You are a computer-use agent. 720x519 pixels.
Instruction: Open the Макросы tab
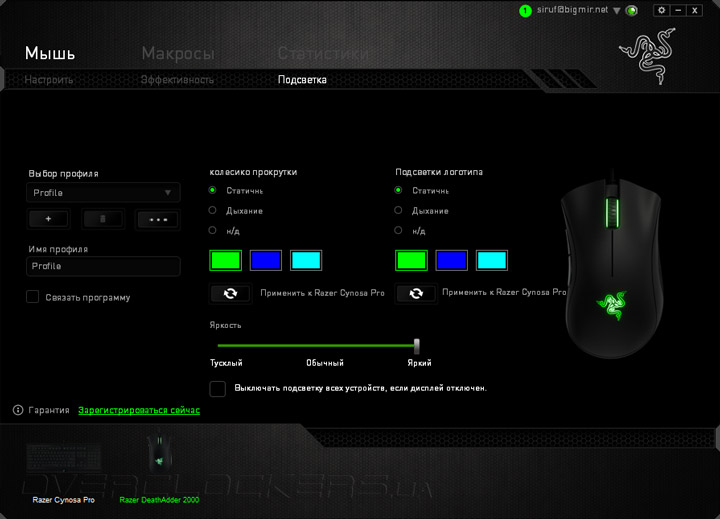pyautogui.click(x=178, y=54)
